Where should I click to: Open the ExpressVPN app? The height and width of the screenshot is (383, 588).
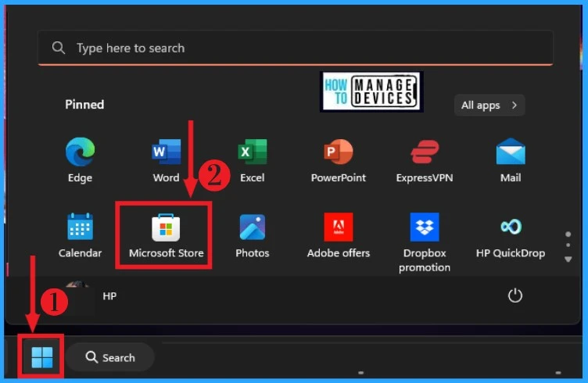(425, 160)
